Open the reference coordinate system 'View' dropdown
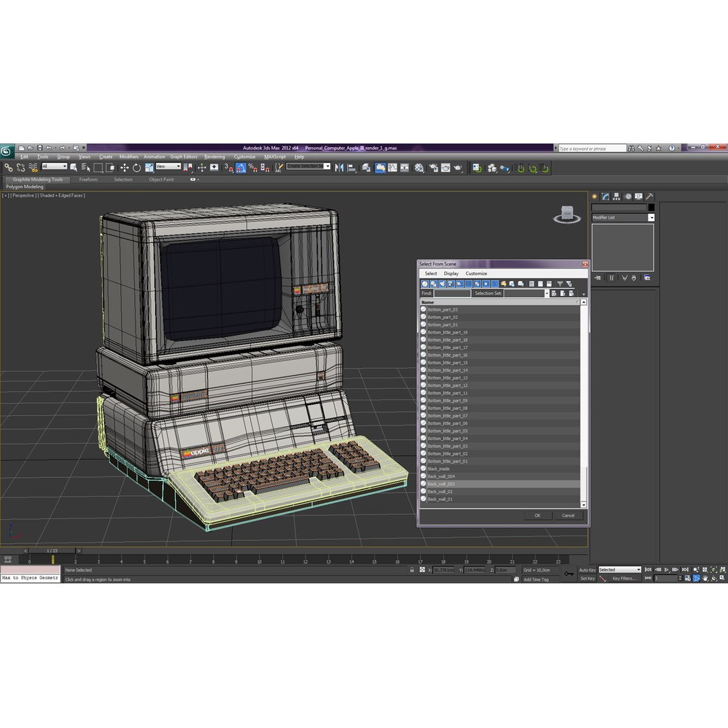728x728 pixels. (x=168, y=166)
